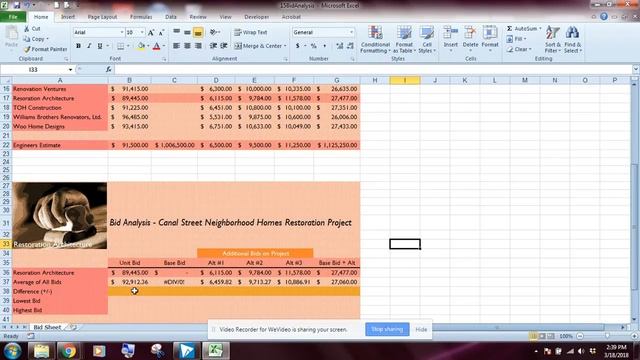Click the Select All corner box
Image resolution: width=640 pixels, height=360 pixels.
pyautogui.click(x=6, y=80)
